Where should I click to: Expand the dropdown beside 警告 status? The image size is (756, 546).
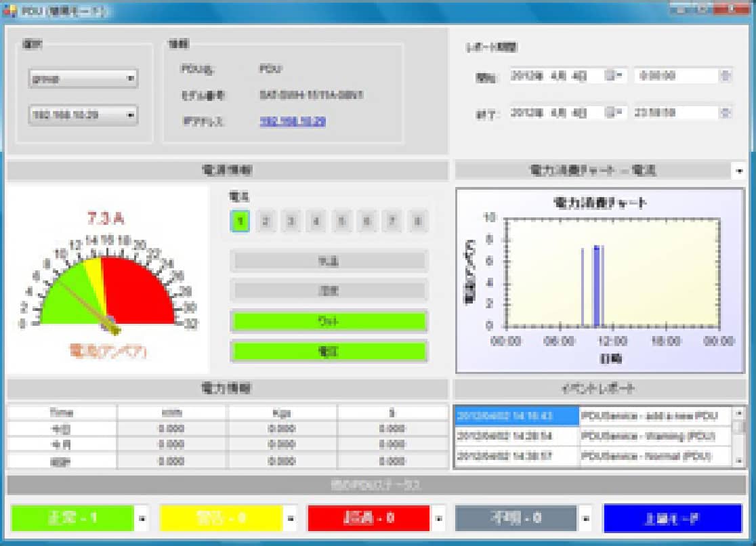[x=291, y=519]
